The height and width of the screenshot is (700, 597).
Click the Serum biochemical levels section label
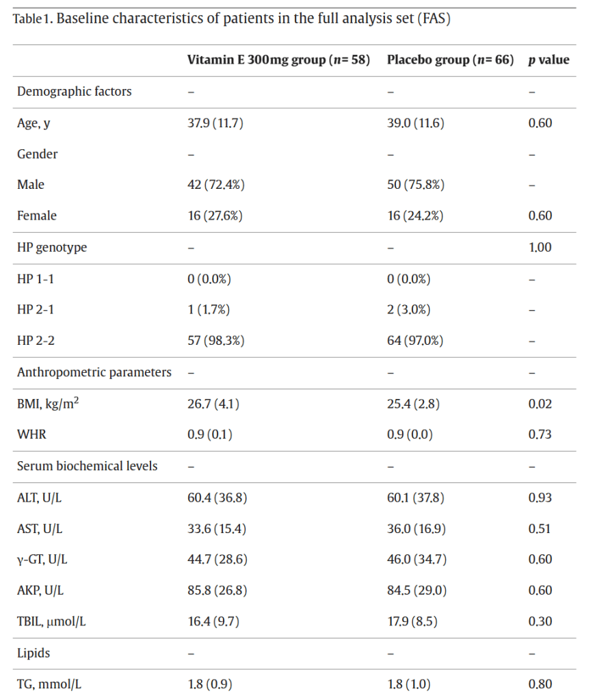tap(88, 466)
